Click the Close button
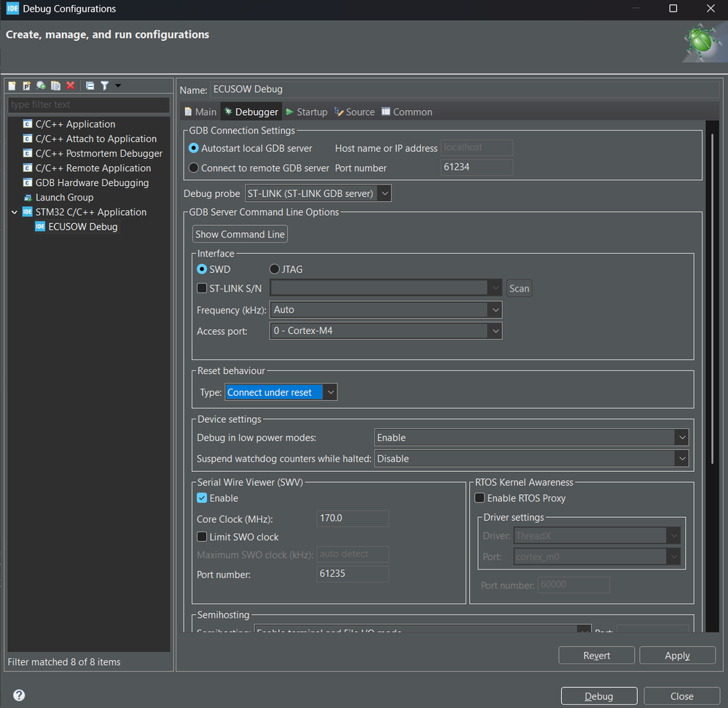Image resolution: width=728 pixels, height=708 pixels. click(681, 696)
